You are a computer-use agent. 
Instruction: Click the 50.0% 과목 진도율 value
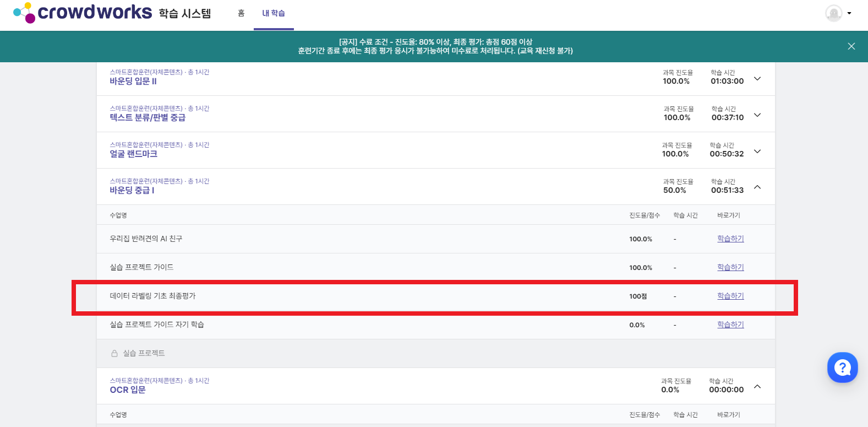tap(675, 190)
